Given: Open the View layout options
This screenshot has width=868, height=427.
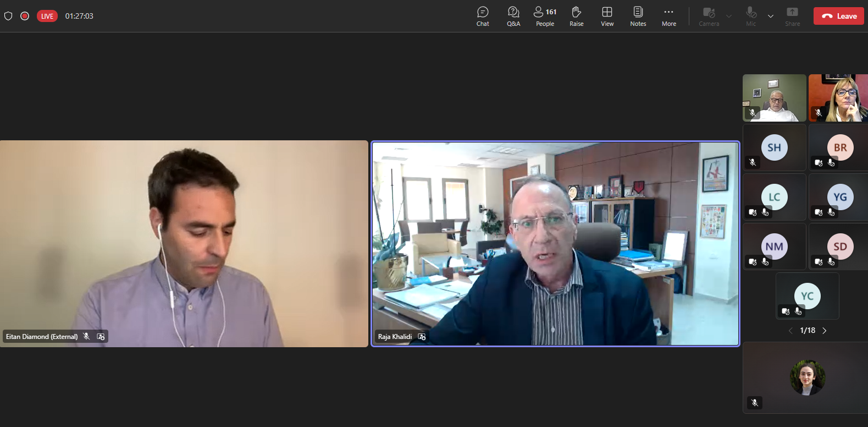Looking at the screenshot, I should pos(607,16).
